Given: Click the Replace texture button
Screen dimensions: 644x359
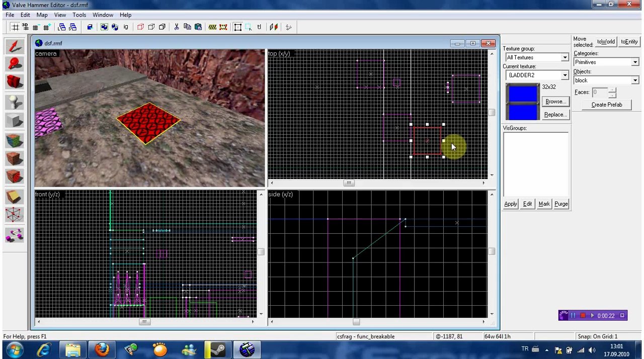Looking at the screenshot, I should point(555,115).
